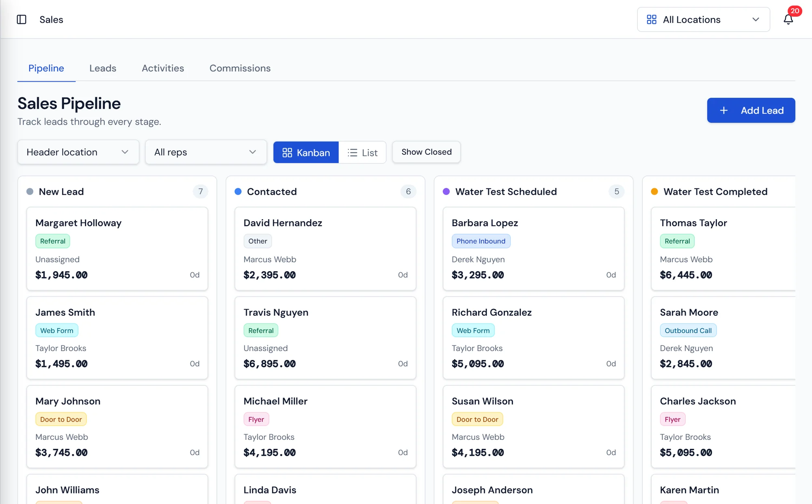Click David Hernandez card name

point(283,223)
